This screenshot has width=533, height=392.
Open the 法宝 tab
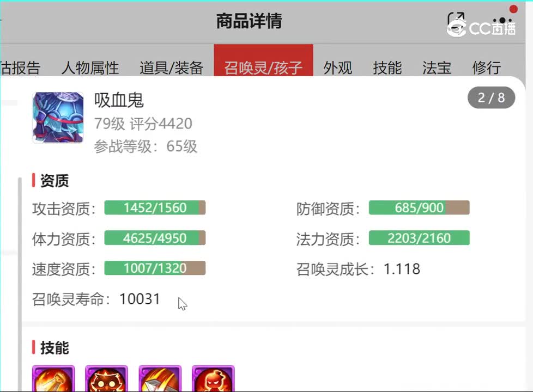coord(437,68)
